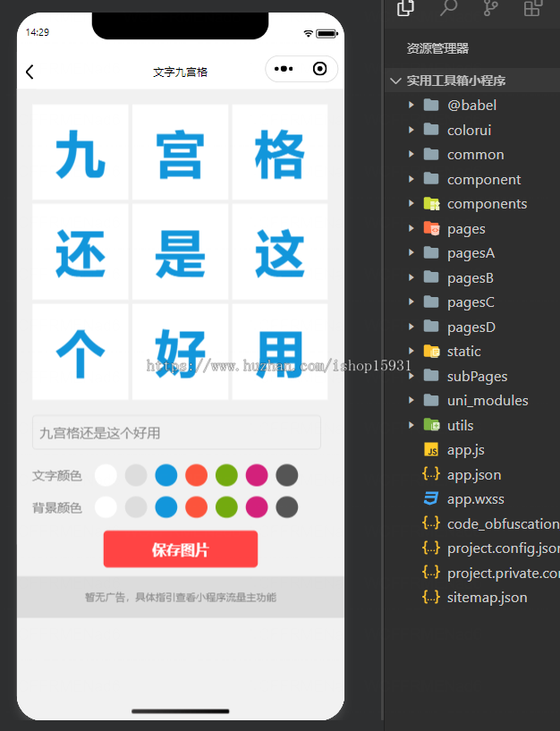Image resolution: width=560 pixels, height=731 pixels.
Task: Expand the common folder arrow
Action: tap(411, 154)
